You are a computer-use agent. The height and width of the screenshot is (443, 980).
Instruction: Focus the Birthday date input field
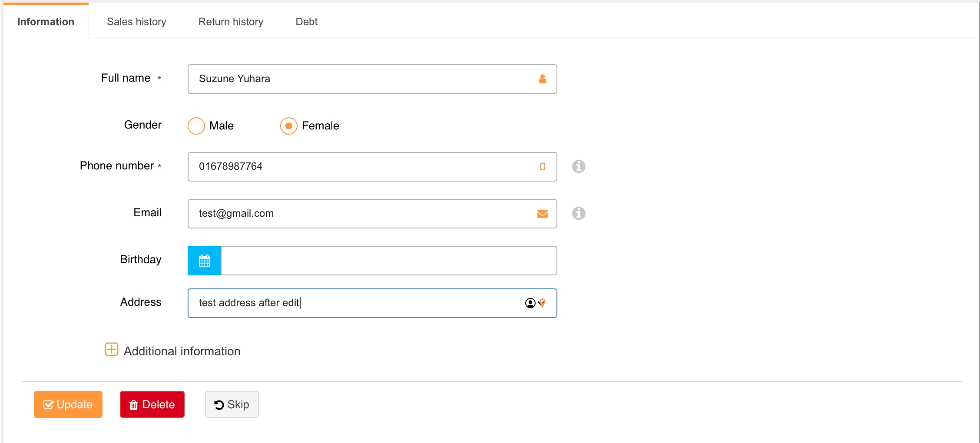click(388, 261)
